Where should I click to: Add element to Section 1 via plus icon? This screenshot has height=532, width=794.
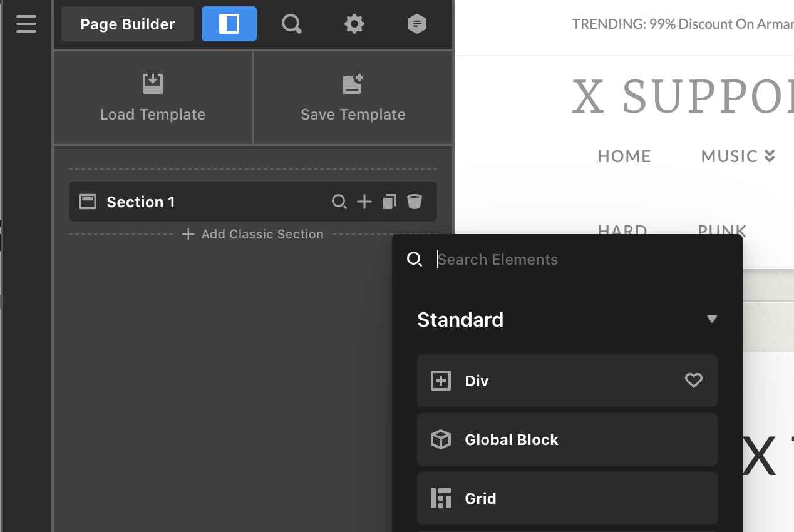coord(364,202)
